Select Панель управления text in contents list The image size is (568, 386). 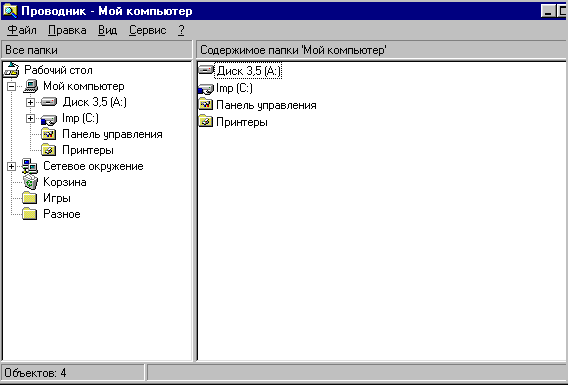click(266, 105)
